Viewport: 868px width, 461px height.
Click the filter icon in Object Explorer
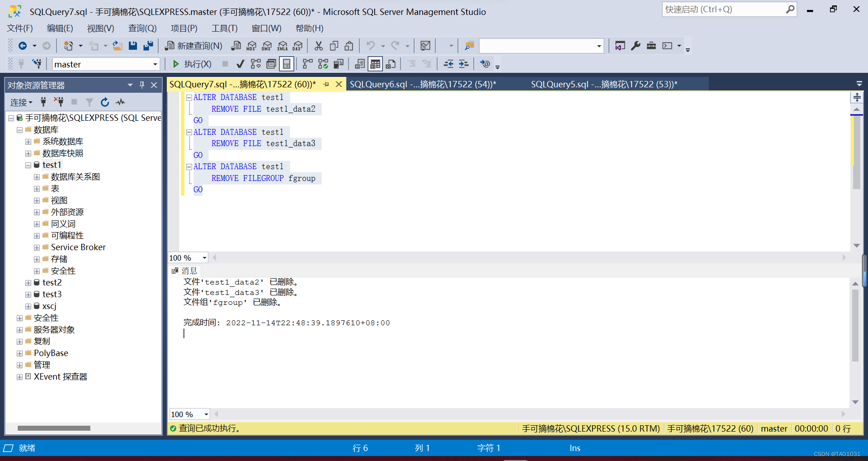[90, 102]
